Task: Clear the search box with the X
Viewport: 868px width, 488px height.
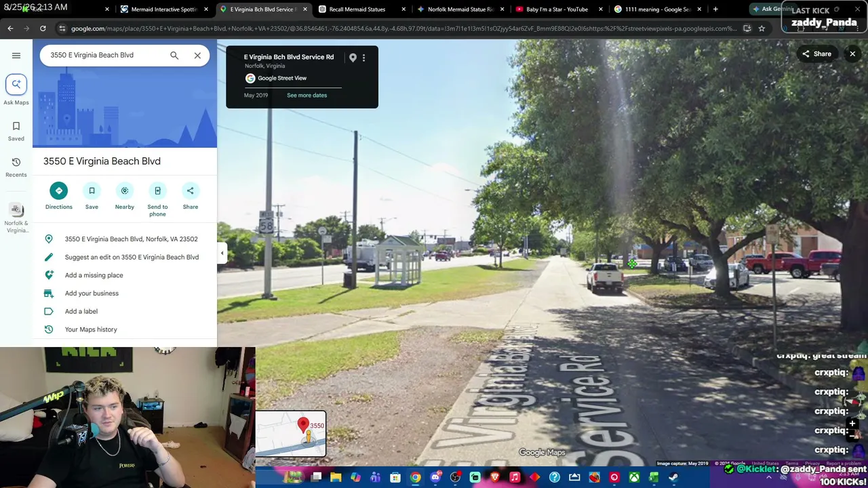Action: pos(197,56)
